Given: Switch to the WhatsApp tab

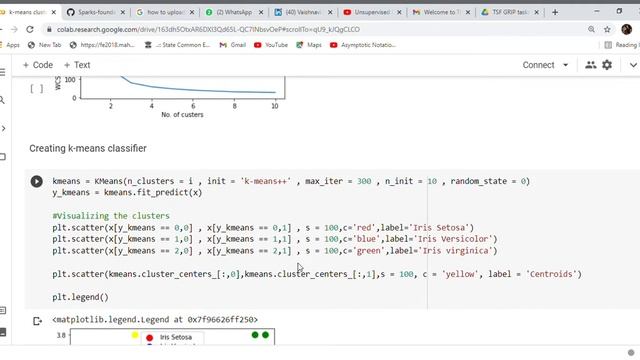Looking at the screenshot, I should tap(234, 12).
